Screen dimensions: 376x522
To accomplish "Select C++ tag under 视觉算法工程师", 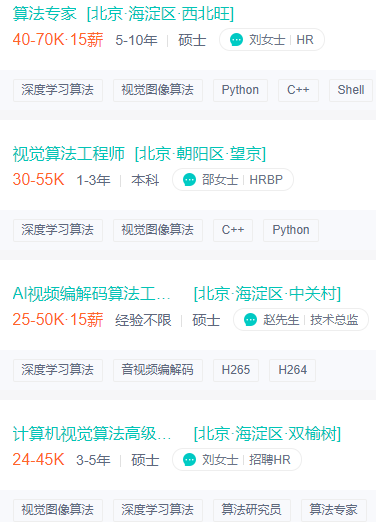I will [x=233, y=230].
